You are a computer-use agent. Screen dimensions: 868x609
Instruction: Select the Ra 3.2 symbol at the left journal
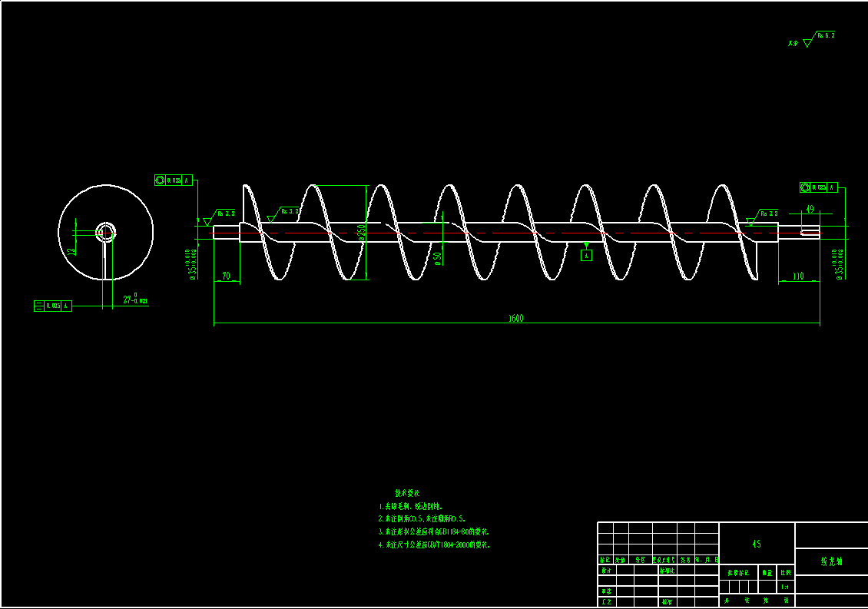pos(219,217)
